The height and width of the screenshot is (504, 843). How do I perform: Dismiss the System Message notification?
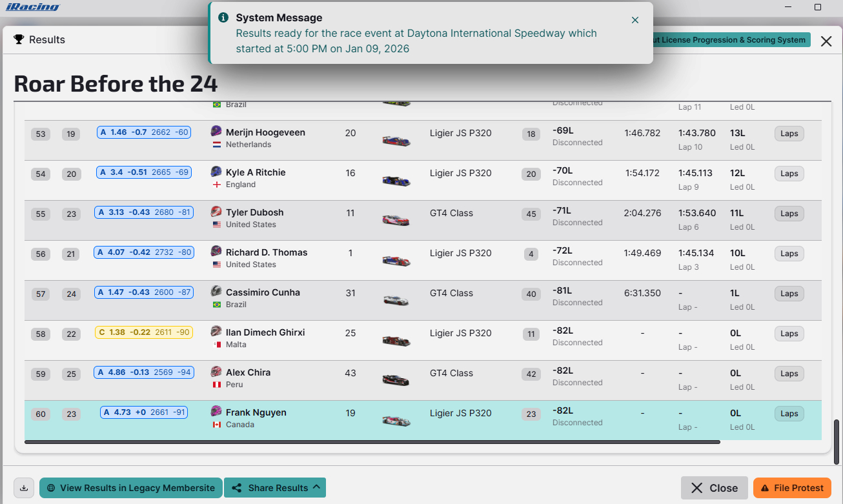[635, 20]
